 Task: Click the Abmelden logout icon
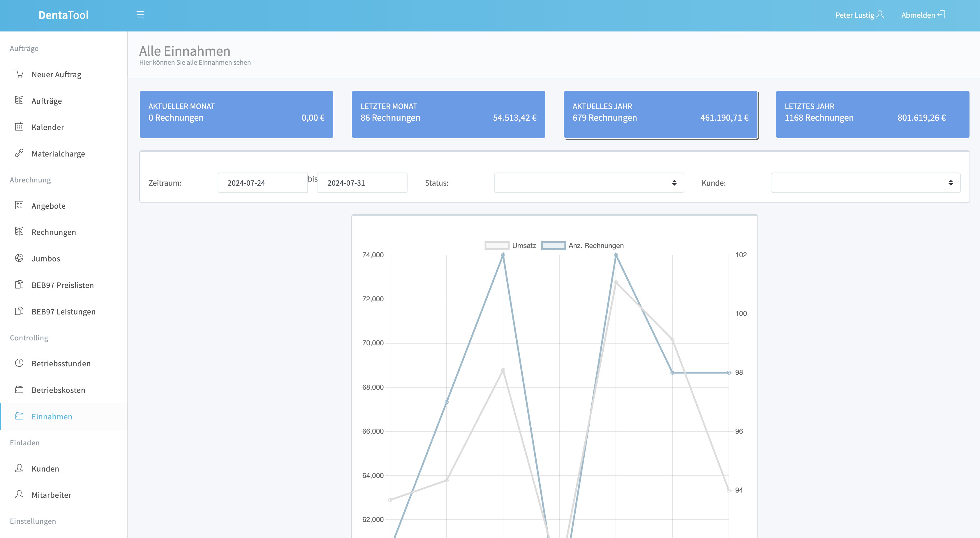(x=942, y=15)
